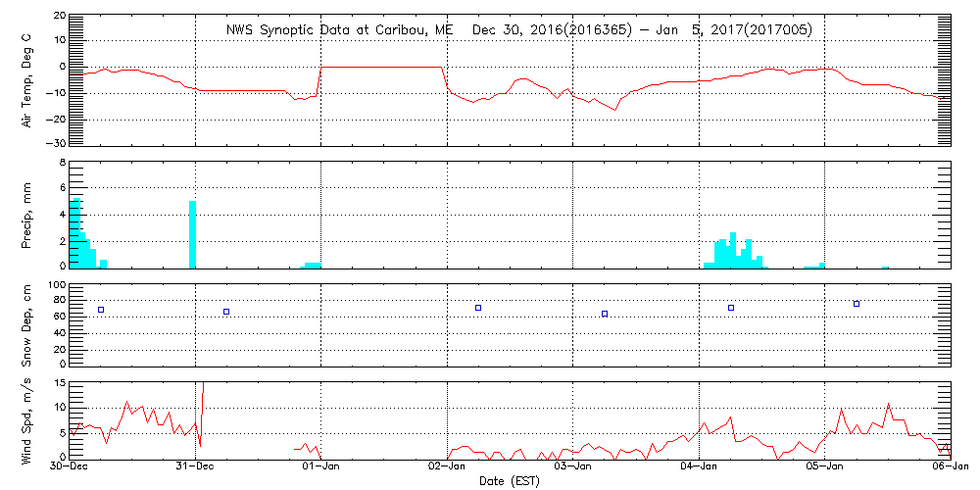The height and width of the screenshot is (490, 980).
Task: Click the '8' label on the precipitation axis
Action: pos(63,163)
